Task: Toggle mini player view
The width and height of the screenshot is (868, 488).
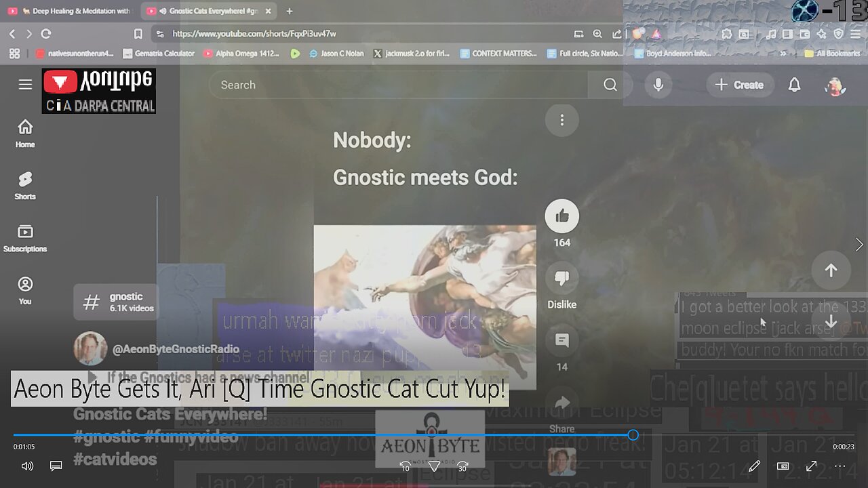Action: coord(783,466)
